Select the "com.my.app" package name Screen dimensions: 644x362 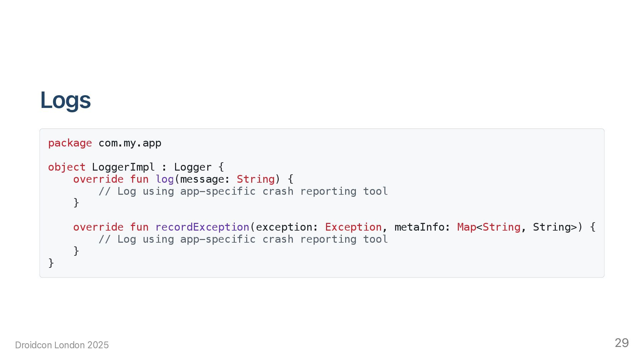pyautogui.click(x=130, y=143)
